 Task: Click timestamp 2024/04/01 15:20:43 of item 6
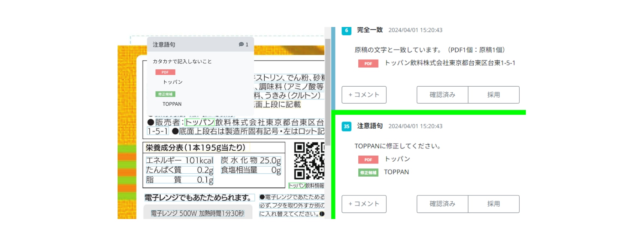point(415,30)
